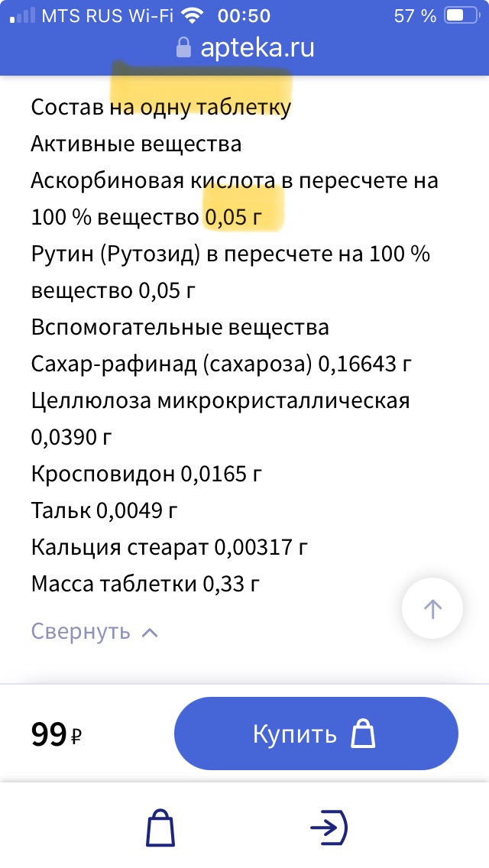The image size is (489, 868).
Task: Tap the Вспомогательные вещества heading
Action: (180, 327)
